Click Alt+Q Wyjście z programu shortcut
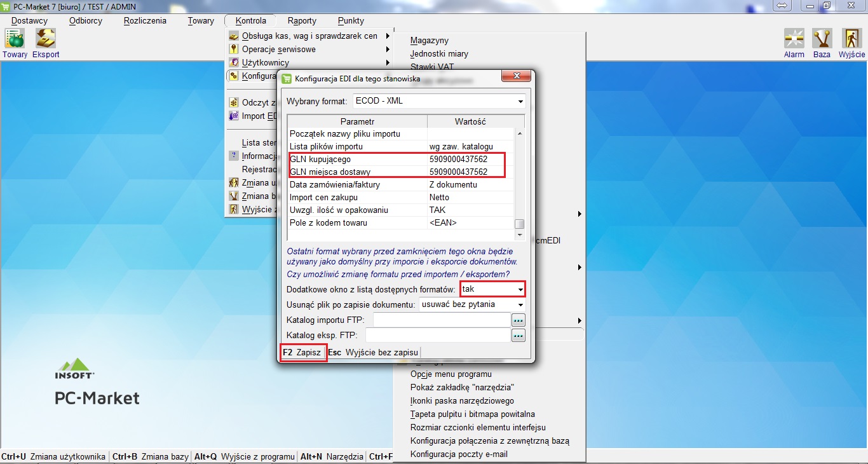The height and width of the screenshot is (464, 868). tap(245, 456)
